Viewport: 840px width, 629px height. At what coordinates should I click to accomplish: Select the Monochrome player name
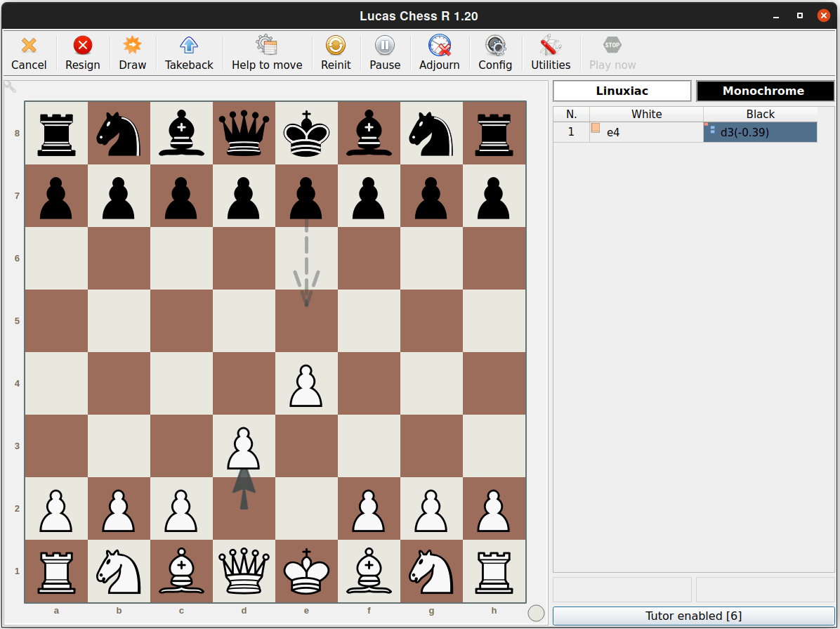click(764, 91)
